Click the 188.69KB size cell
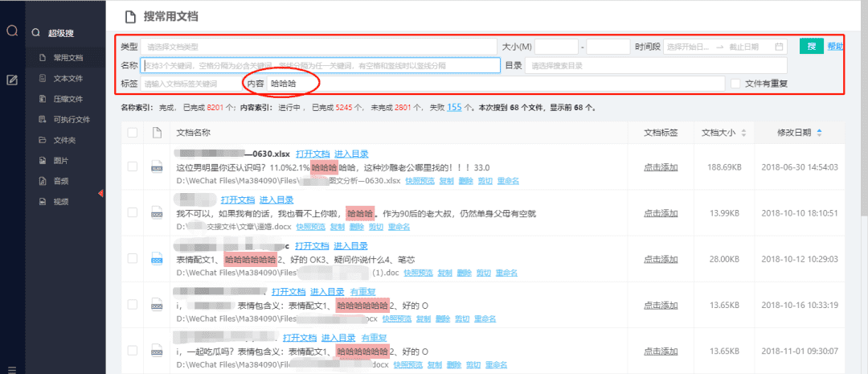Screen dimensions: 868x374 (724, 166)
